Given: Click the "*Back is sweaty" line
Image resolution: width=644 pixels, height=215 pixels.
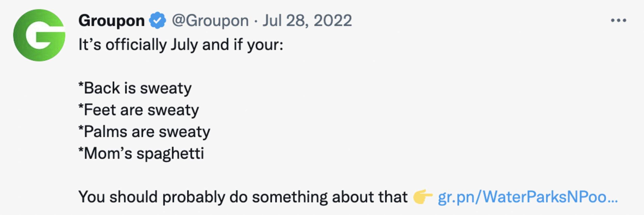Looking at the screenshot, I should (135, 88).
